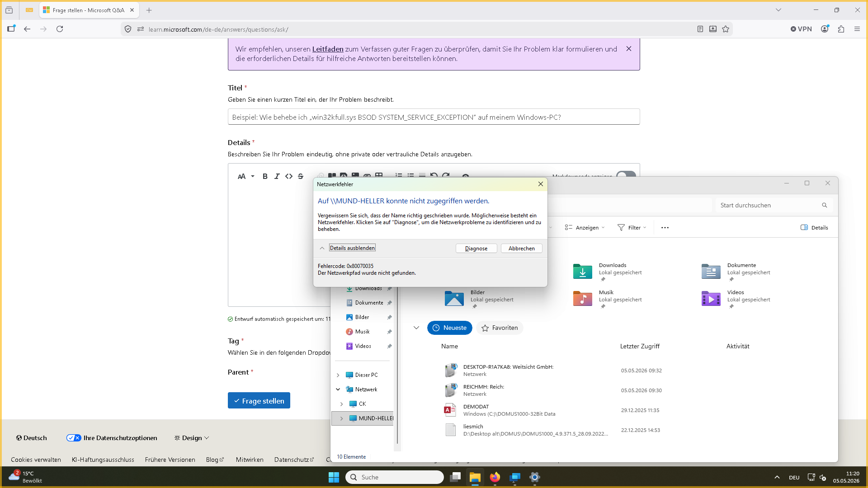The width and height of the screenshot is (868, 488).
Task: Collapse details with Details ausblenden chevron
Action: pyautogui.click(x=322, y=248)
